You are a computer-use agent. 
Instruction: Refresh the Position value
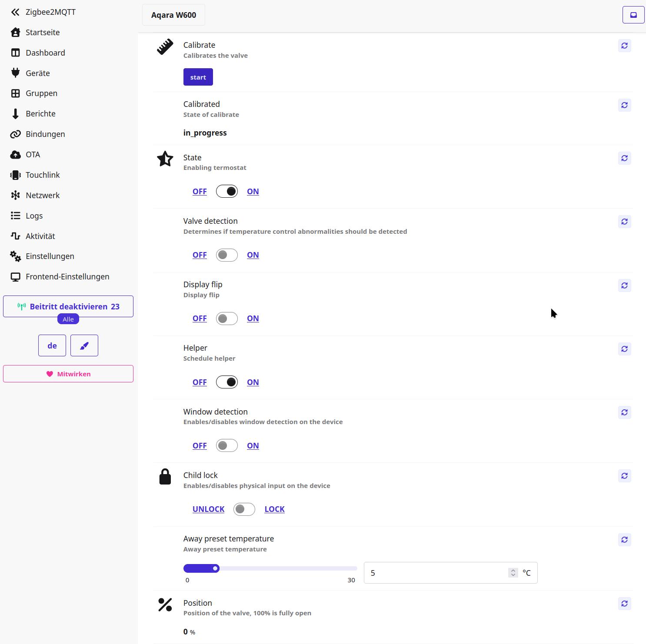click(x=624, y=604)
